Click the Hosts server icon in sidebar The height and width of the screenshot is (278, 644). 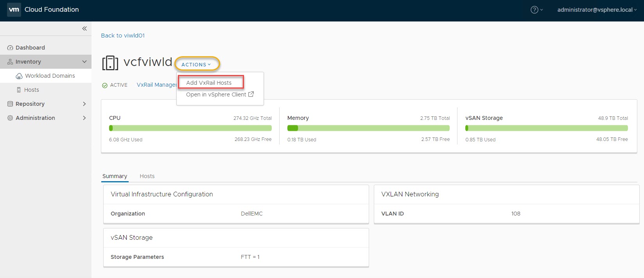19,90
